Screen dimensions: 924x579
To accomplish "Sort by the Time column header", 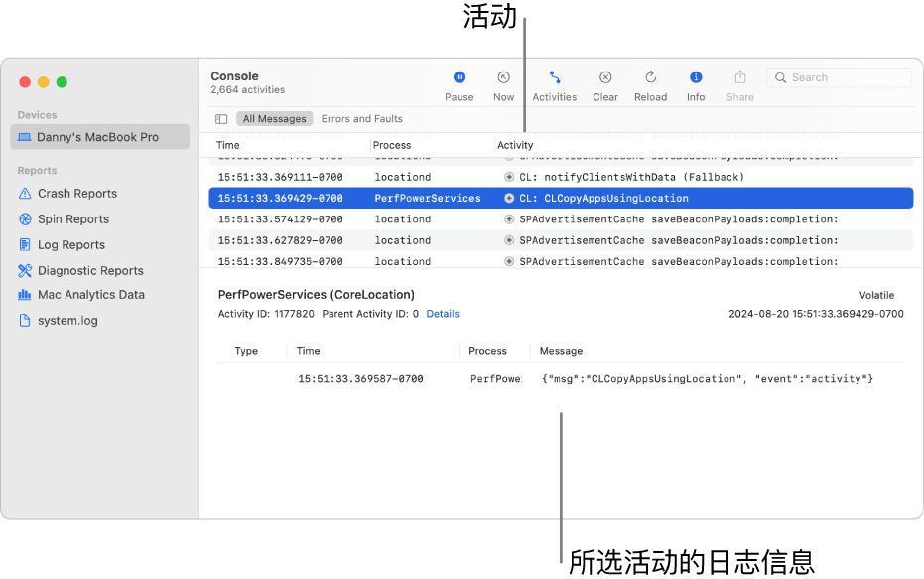I will [228, 145].
